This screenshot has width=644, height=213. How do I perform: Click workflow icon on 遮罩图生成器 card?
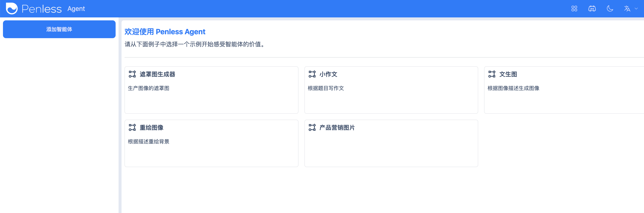(132, 74)
